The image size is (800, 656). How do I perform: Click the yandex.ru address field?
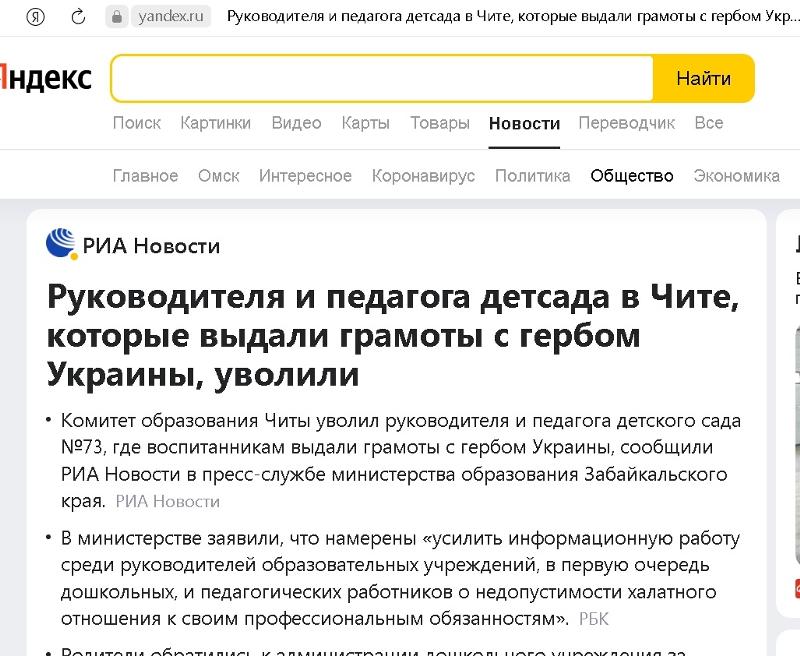(x=171, y=16)
